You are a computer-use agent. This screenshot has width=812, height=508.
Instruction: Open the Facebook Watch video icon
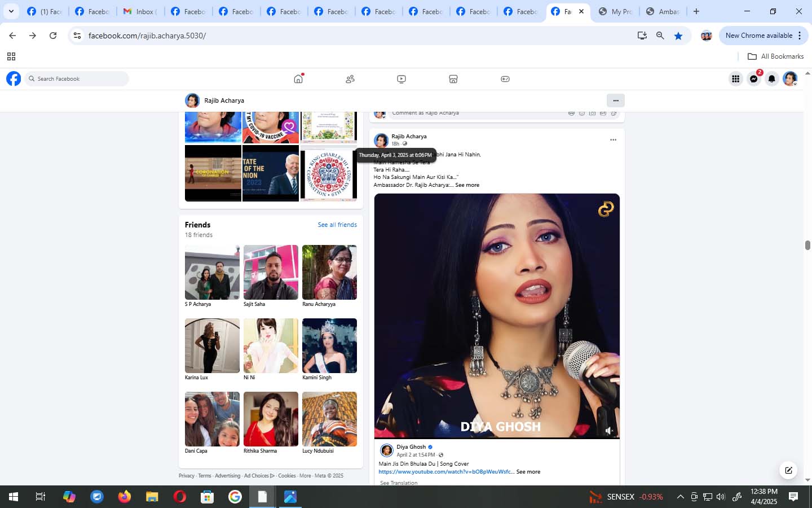tap(401, 79)
